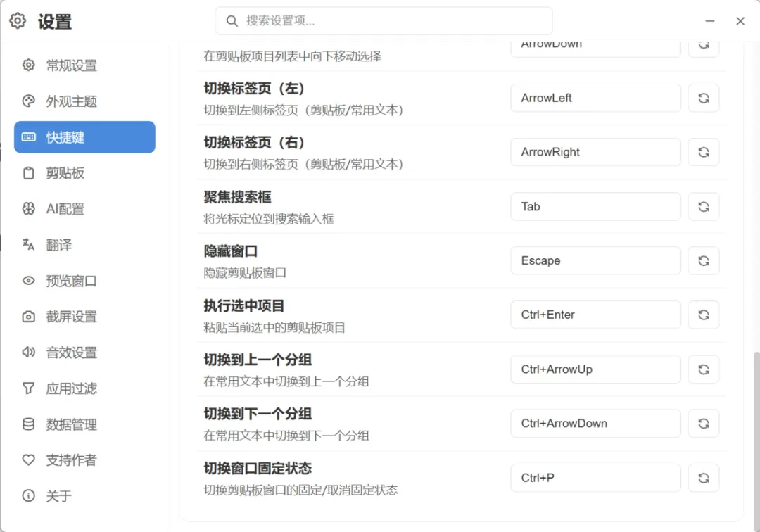This screenshot has width=760, height=532.
Task: Click the brain icon next to AI配置
Action: pos(29,209)
